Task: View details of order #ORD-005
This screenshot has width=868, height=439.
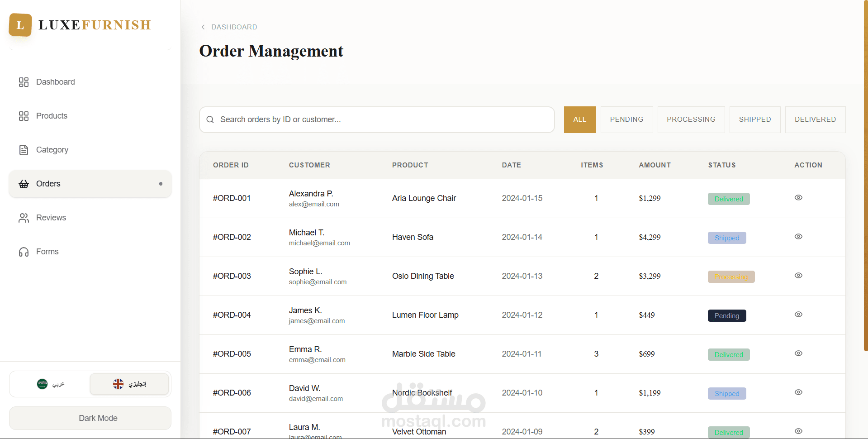Action: click(x=798, y=353)
